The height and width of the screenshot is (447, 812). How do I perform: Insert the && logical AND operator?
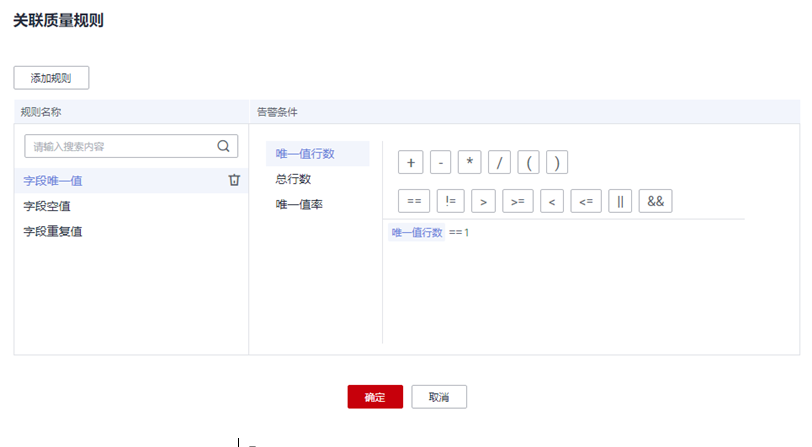(x=656, y=201)
